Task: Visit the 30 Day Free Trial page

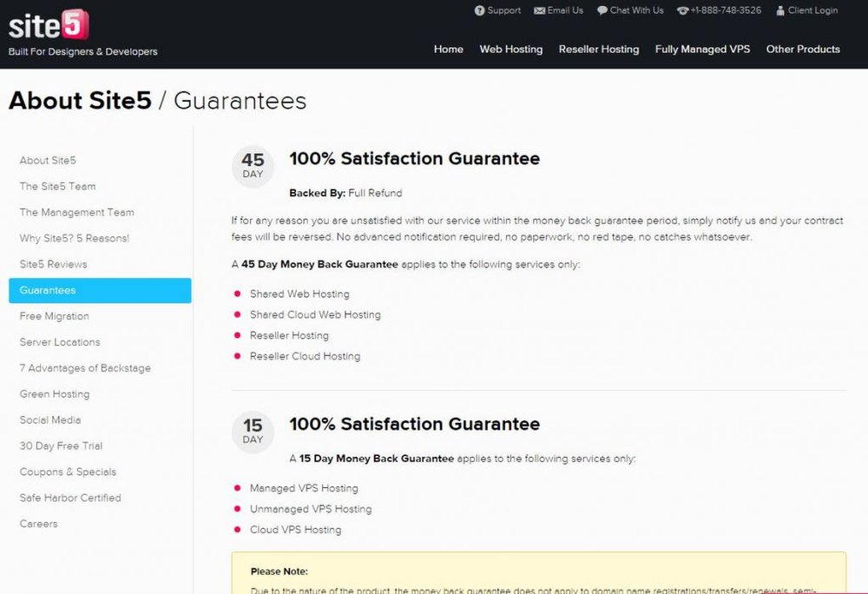Action: [x=61, y=445]
